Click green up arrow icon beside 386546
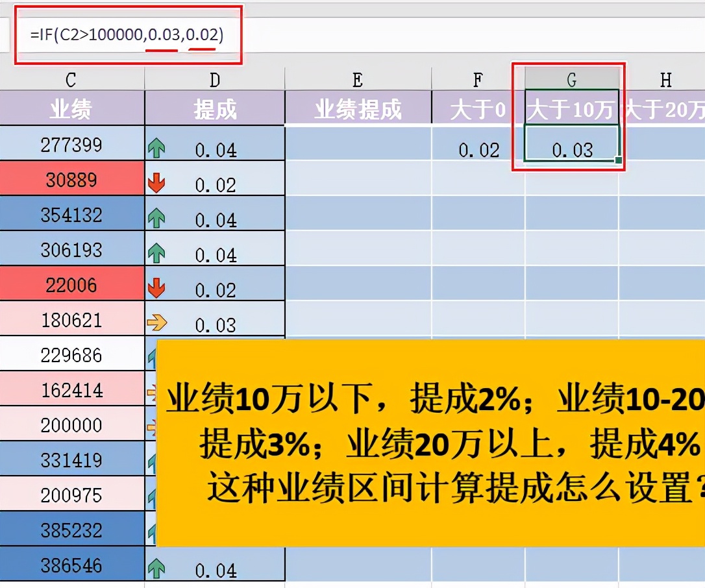The width and height of the screenshot is (705, 588). (156, 569)
